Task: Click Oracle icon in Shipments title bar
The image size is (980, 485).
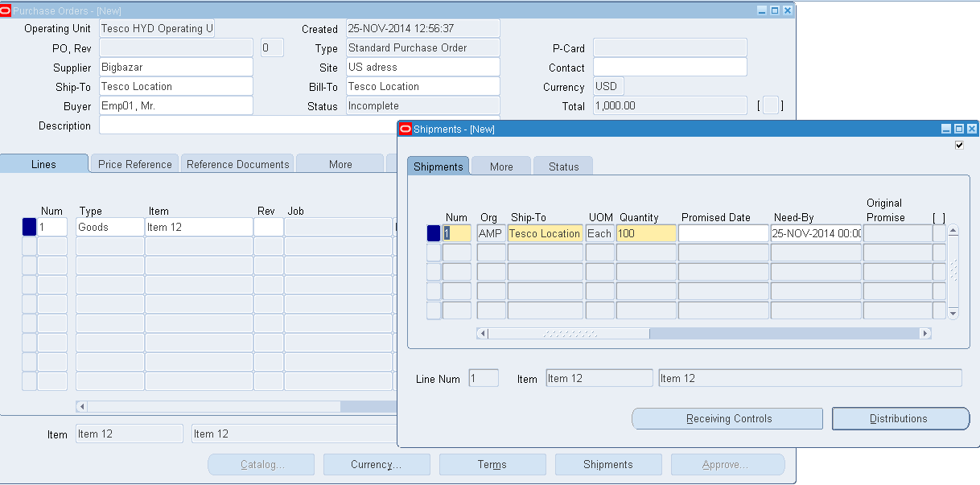Action: click(406, 129)
